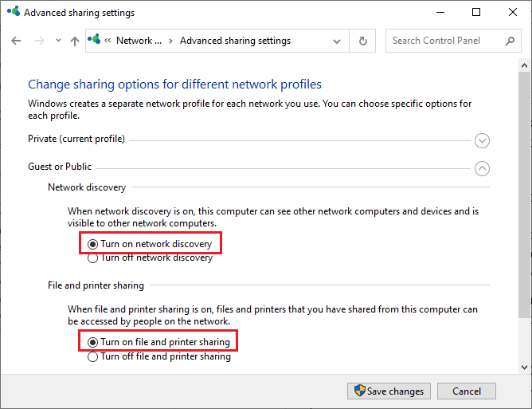Select Turn on file and printer sharing
532x409 pixels.
(158, 342)
